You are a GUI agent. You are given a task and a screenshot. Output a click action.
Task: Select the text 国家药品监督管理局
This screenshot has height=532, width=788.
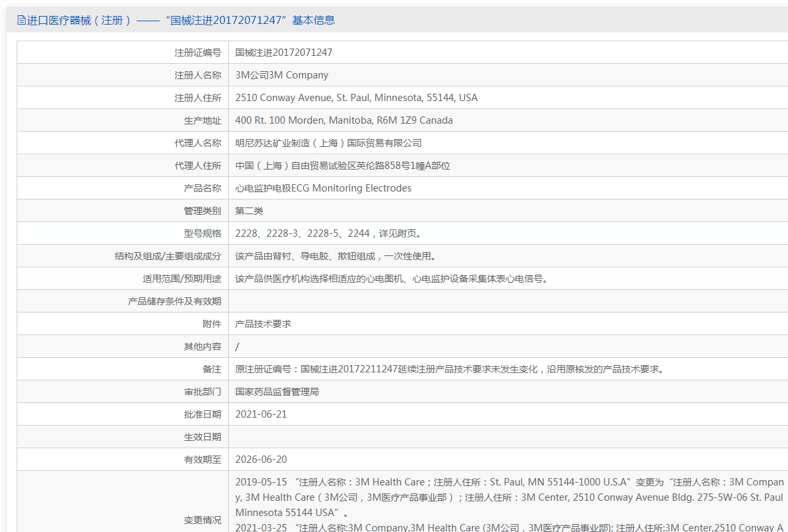coord(277,391)
